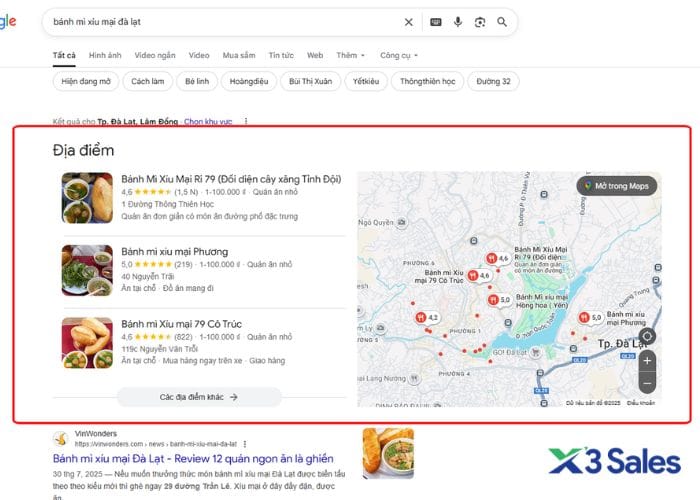Image resolution: width=700 pixels, height=500 pixels.
Task: Submit search with magnifying glass icon
Action: click(502, 22)
